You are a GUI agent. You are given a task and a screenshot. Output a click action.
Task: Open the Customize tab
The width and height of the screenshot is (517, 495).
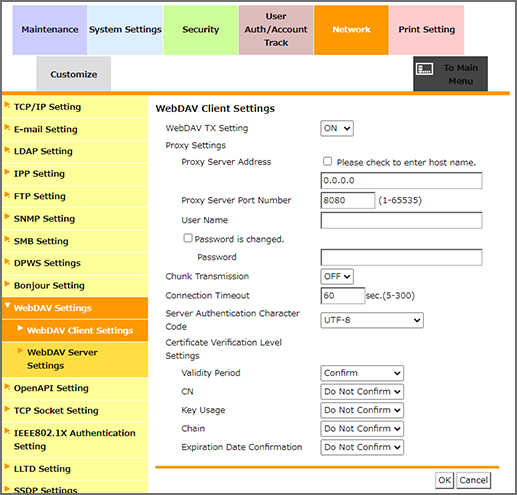click(x=74, y=74)
